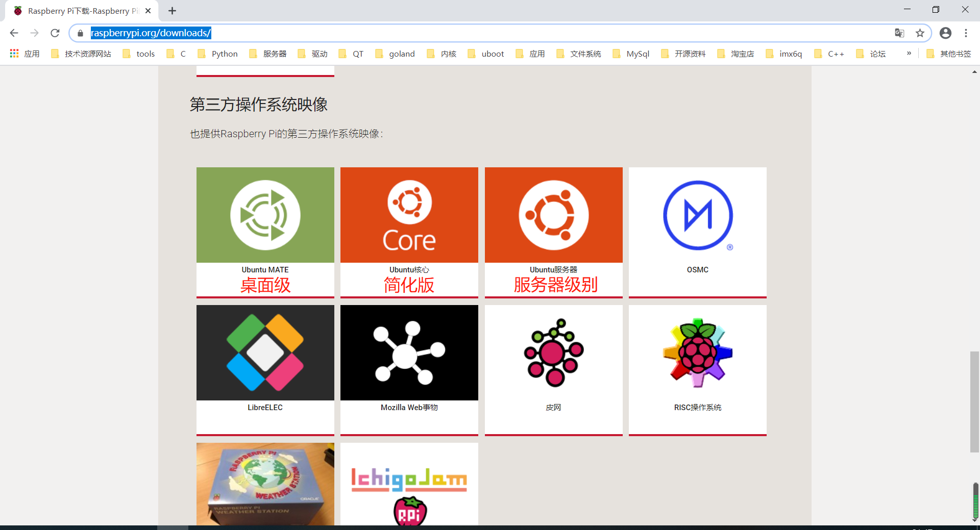
Task: Open the 内核 bookmark folder
Action: click(442, 54)
